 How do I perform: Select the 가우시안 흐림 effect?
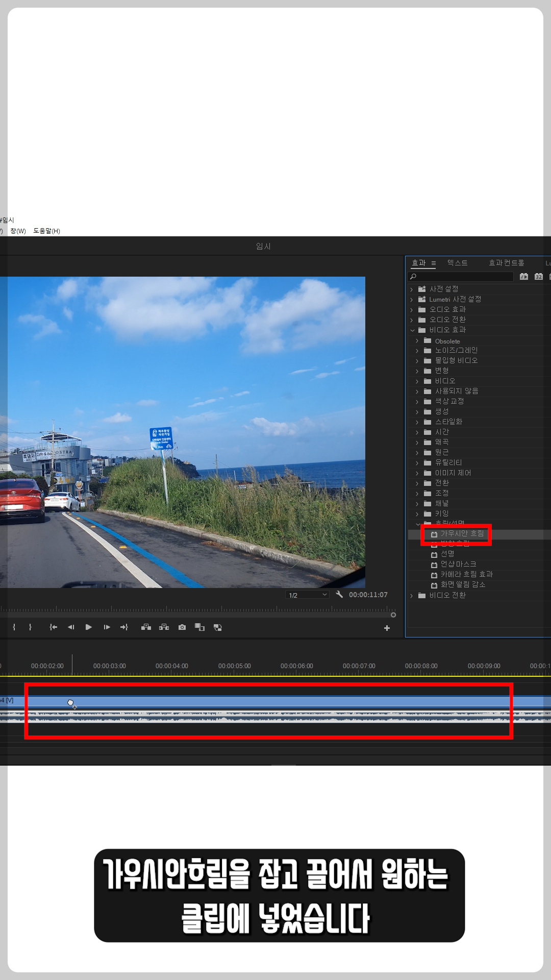[462, 533]
